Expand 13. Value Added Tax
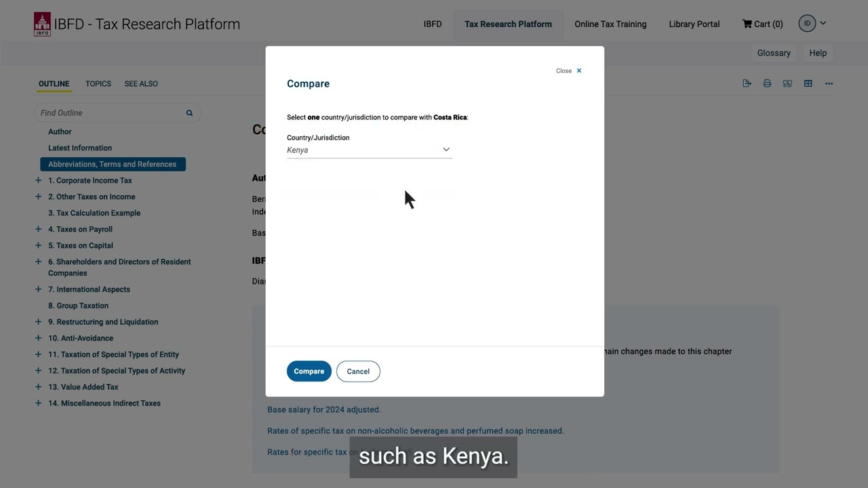Image resolution: width=868 pixels, height=488 pixels. point(38,387)
